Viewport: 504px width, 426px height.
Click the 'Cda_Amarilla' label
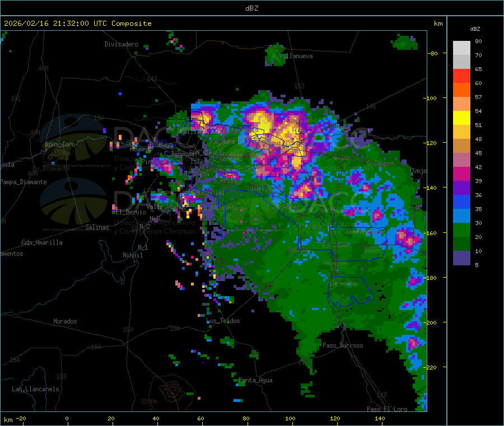tap(42, 242)
